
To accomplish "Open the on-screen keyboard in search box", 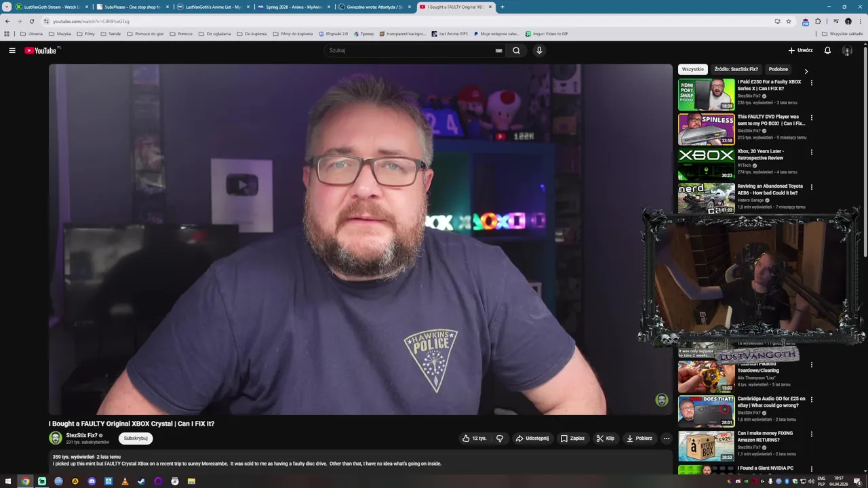I will pyautogui.click(x=498, y=50).
